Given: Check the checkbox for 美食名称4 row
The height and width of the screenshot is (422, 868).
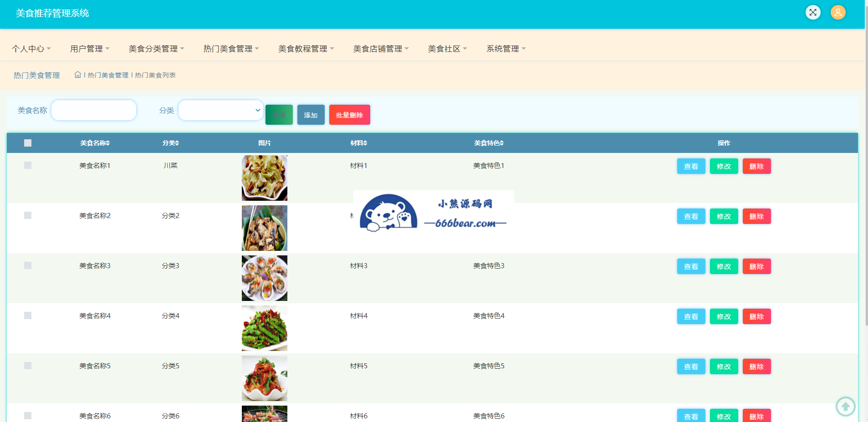Looking at the screenshot, I should coord(28,315).
